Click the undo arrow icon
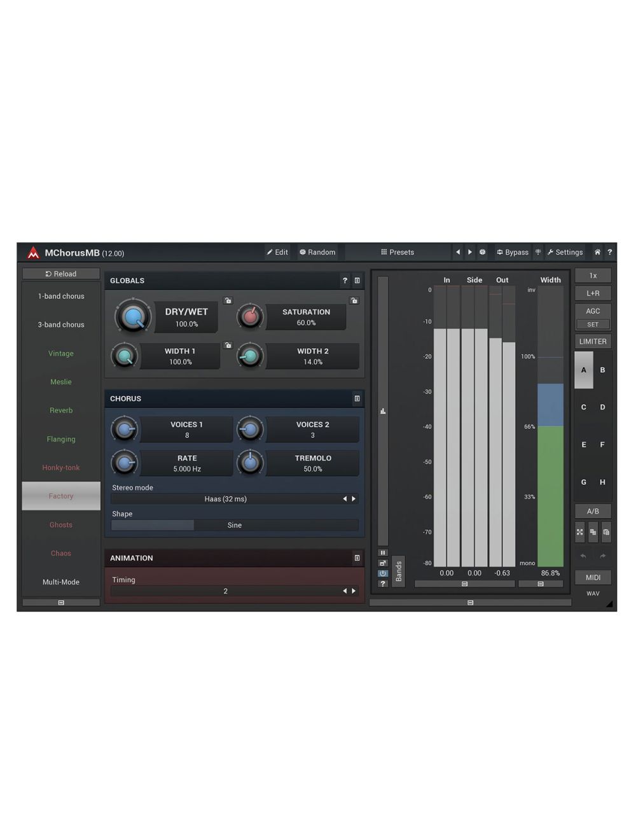 [583, 556]
